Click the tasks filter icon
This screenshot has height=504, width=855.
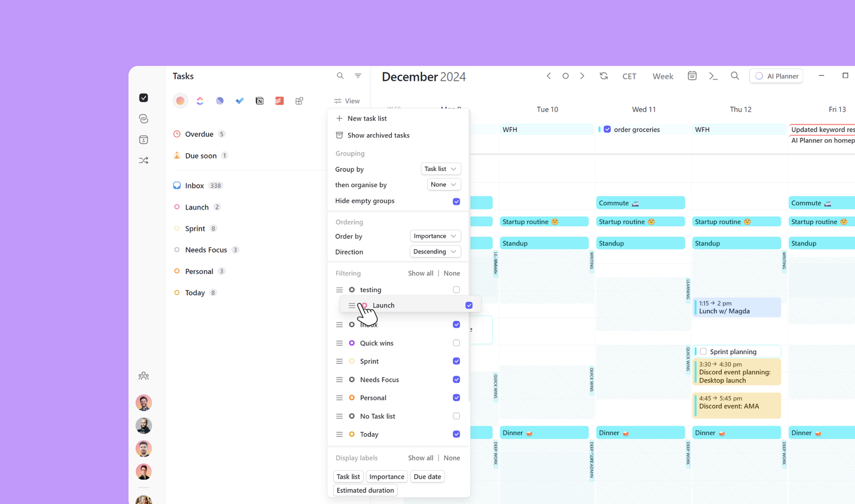(358, 76)
